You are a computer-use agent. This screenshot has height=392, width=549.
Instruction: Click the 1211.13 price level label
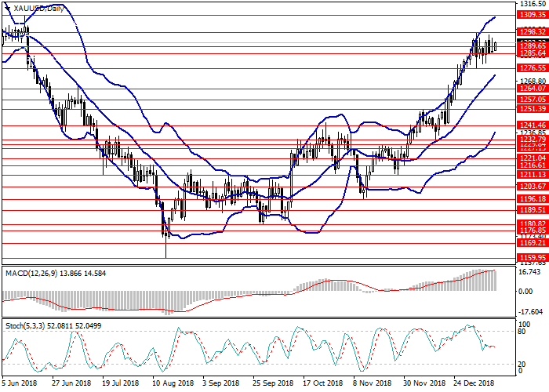(x=532, y=174)
